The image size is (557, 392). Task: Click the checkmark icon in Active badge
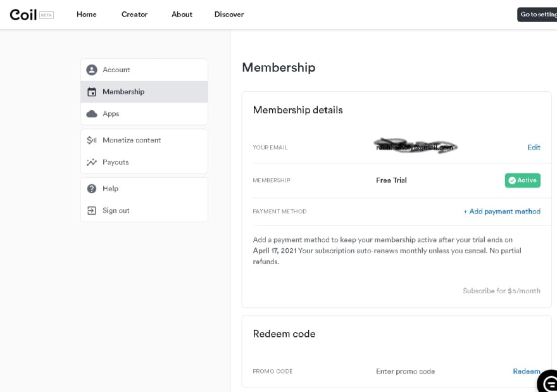pyautogui.click(x=512, y=180)
